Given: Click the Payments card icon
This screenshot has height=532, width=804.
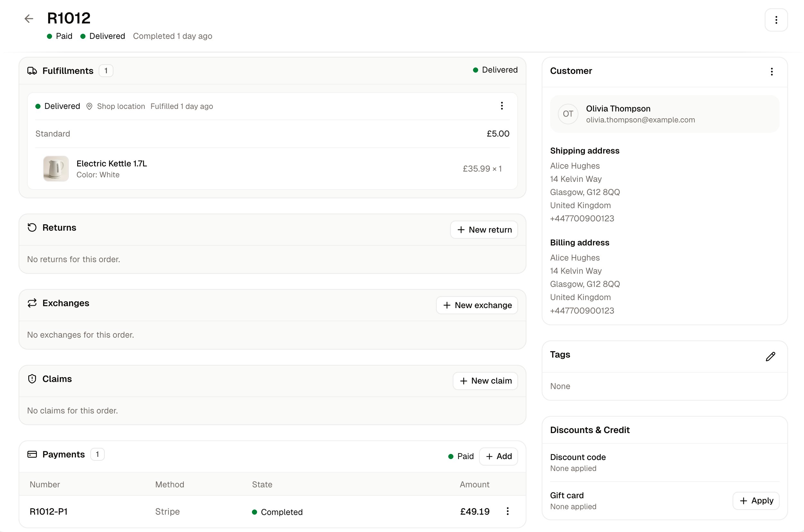Looking at the screenshot, I should [x=32, y=454].
